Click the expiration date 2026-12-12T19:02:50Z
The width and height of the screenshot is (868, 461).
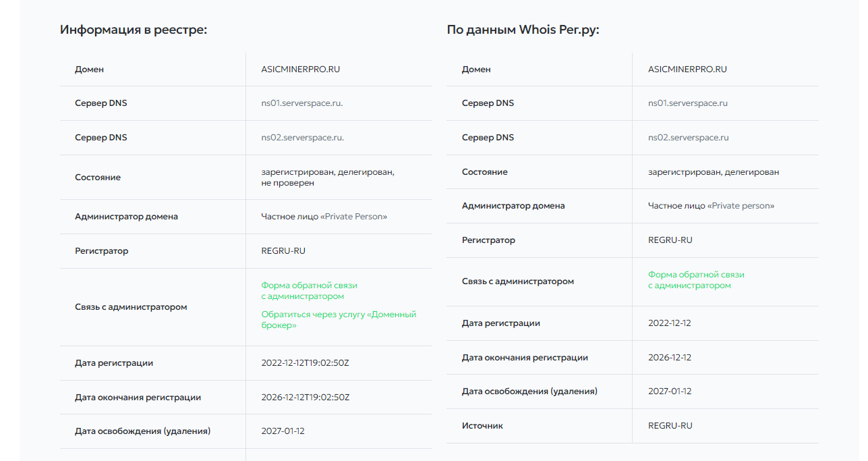click(305, 398)
